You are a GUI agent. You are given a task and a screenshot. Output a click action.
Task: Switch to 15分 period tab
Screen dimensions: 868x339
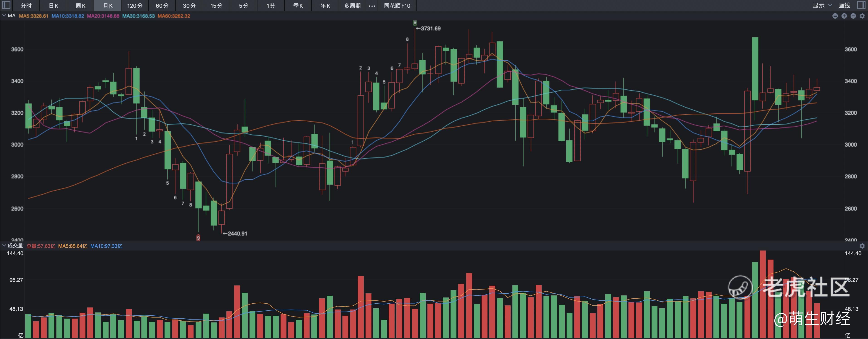click(x=216, y=6)
